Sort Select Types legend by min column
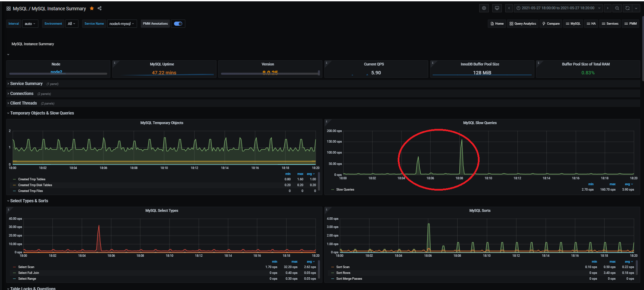The width and height of the screenshot is (644, 290). (274, 262)
